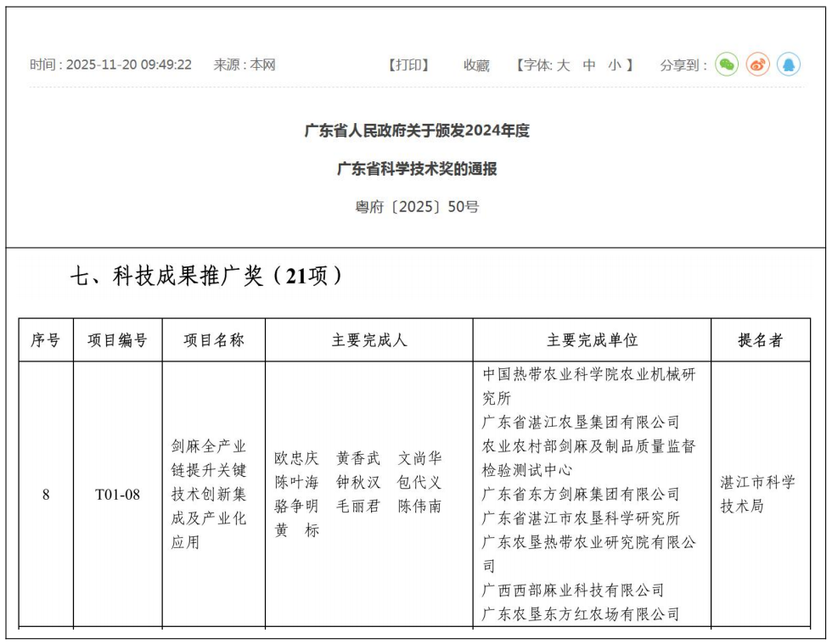Set font size to 大 (large)
Viewport: 832px width, 644px height.
pos(563,65)
